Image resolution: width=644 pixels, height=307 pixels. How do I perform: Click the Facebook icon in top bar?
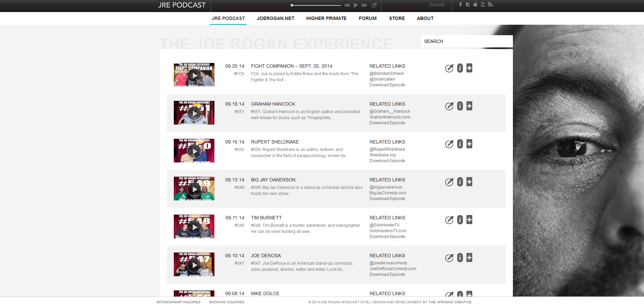(460, 4)
